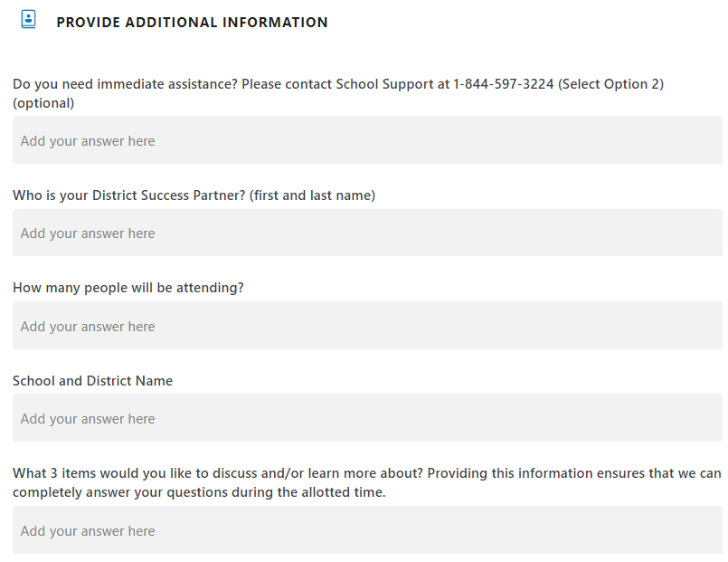The width and height of the screenshot is (728, 562).
Task: Click the '(first and last name)' hint text
Action: [x=312, y=195]
